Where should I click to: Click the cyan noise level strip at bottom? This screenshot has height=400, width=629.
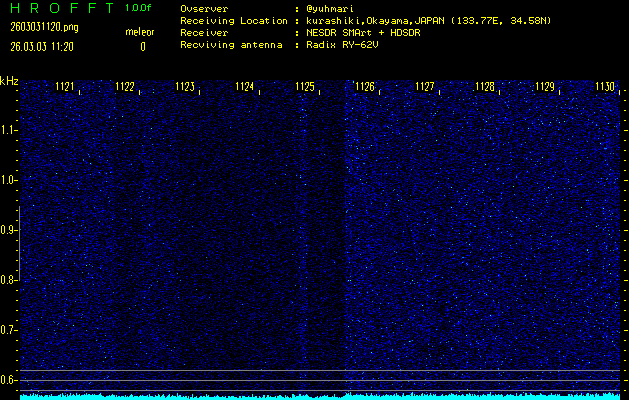(x=320, y=397)
